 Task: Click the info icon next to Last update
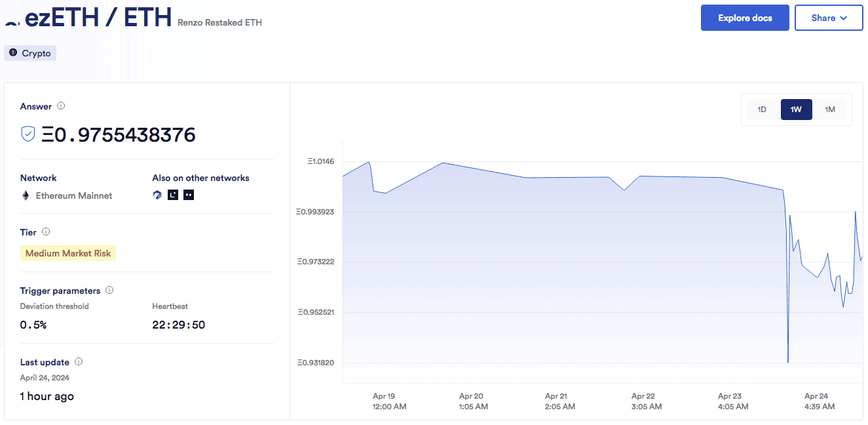tap(79, 361)
